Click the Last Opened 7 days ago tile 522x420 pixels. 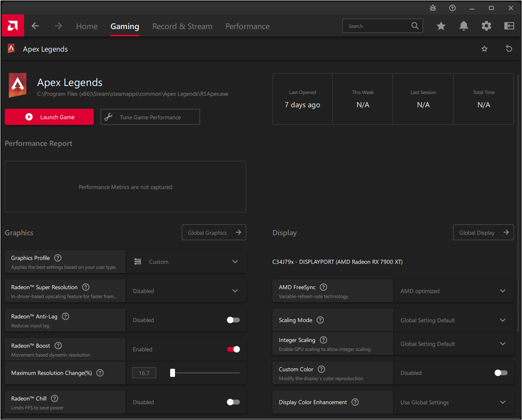pos(302,99)
